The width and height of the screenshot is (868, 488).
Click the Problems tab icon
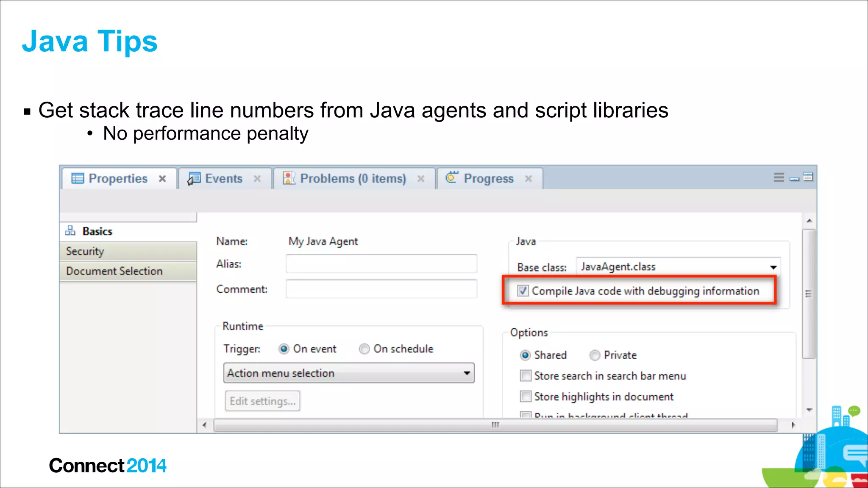(289, 178)
